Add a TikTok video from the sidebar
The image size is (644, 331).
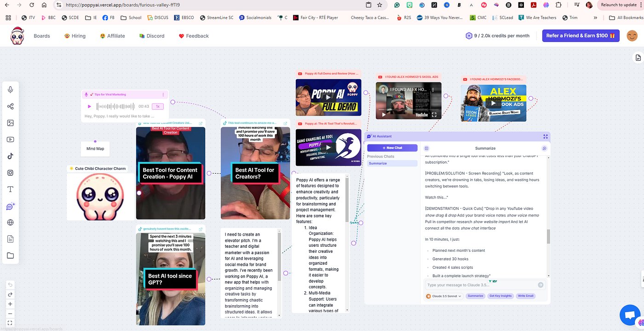[10, 156]
